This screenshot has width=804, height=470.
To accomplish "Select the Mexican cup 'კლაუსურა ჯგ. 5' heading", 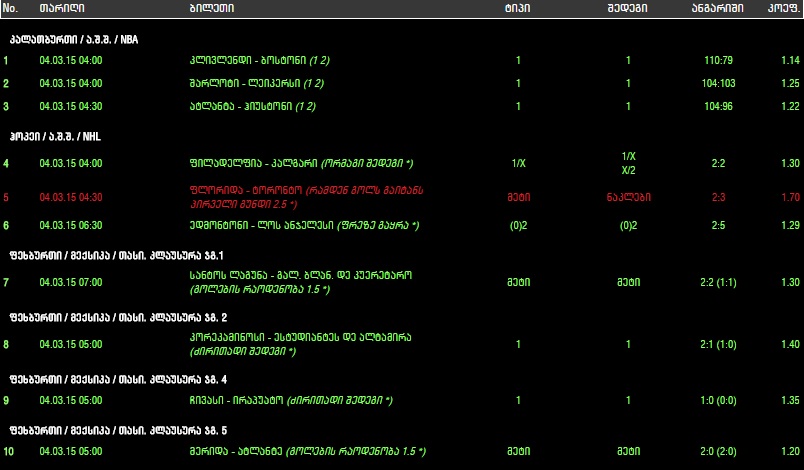I will coord(118,430).
